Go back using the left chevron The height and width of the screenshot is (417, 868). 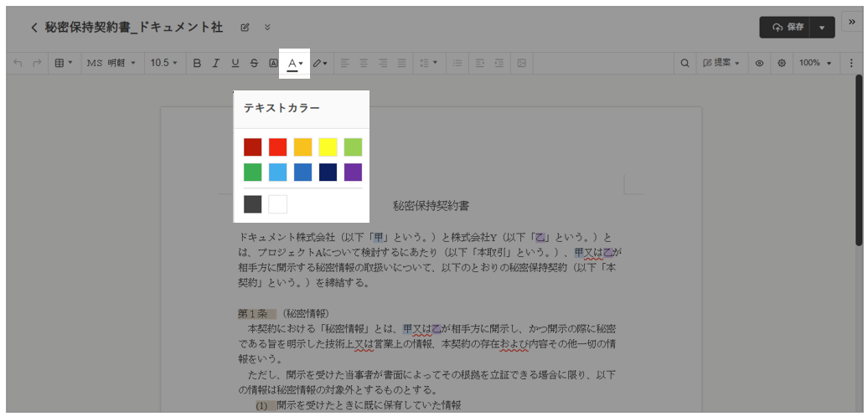coord(34,28)
